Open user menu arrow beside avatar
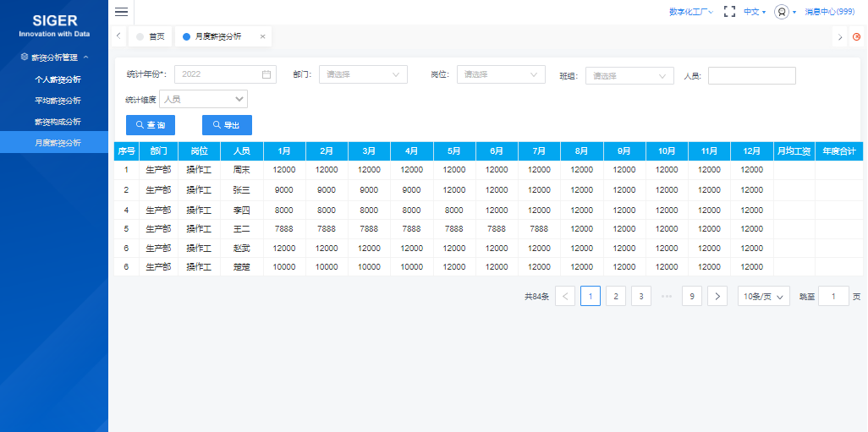868x432 pixels. click(x=794, y=12)
